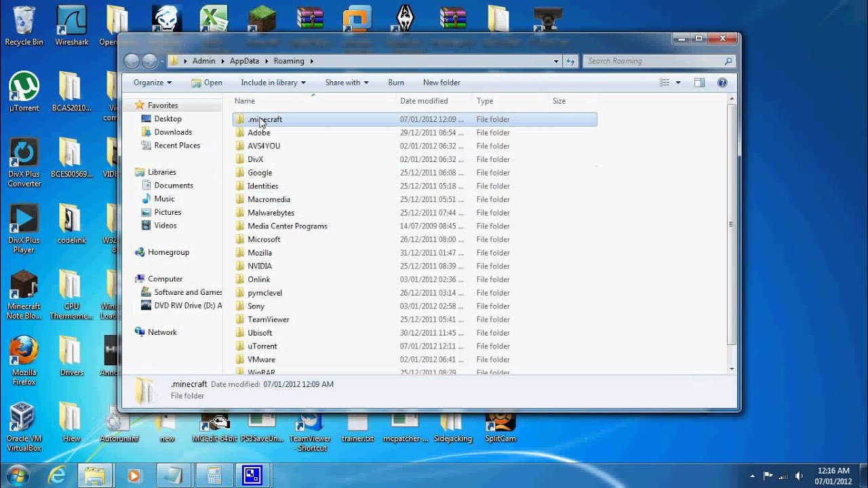
Task: Select the DivX folder in list
Action: [255, 159]
